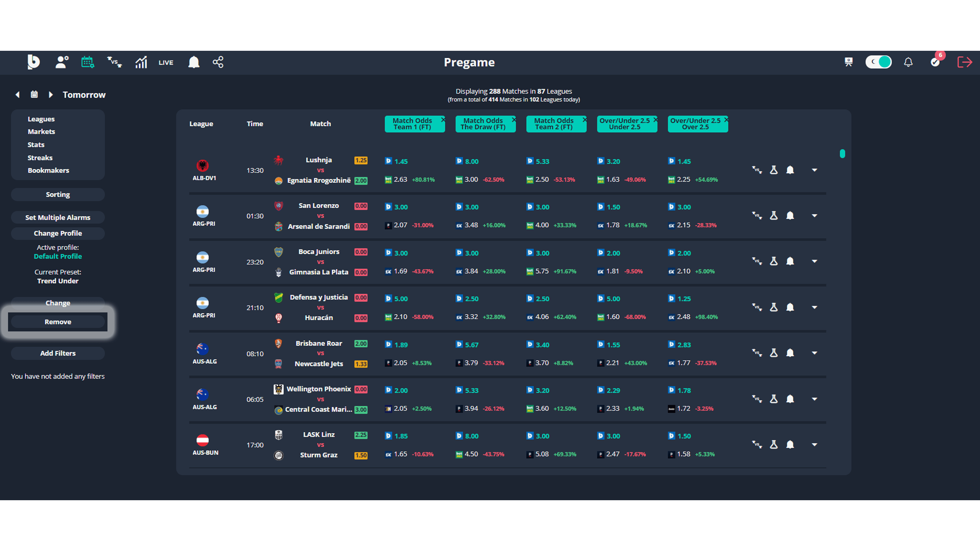The width and height of the screenshot is (980, 551).
Task: Expand details for the San Lorenzo match row
Action: [x=815, y=215]
